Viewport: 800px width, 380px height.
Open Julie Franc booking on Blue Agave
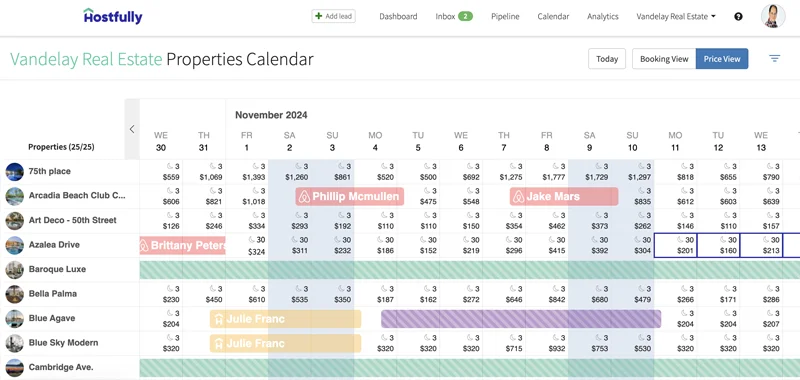285,319
